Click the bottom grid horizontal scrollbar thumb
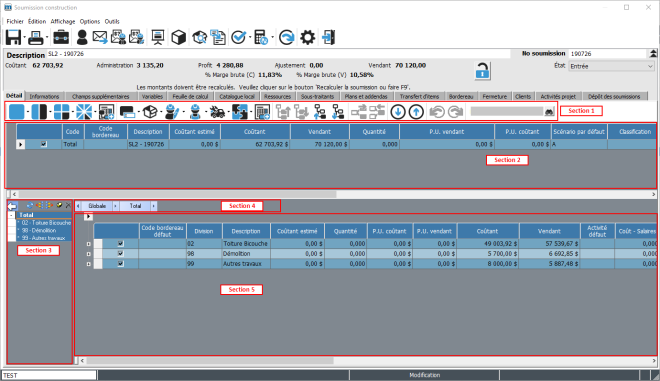The width and height of the screenshot is (660, 381). pos(210,361)
